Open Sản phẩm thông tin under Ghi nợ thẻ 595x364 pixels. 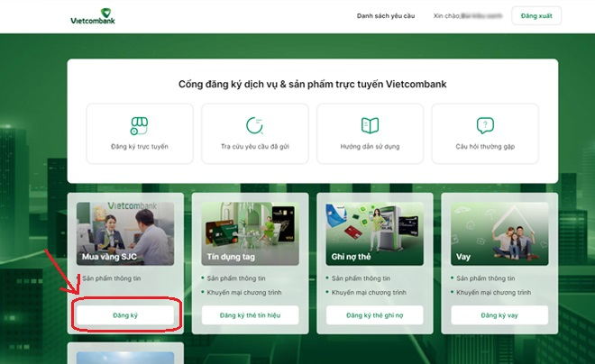click(x=362, y=278)
